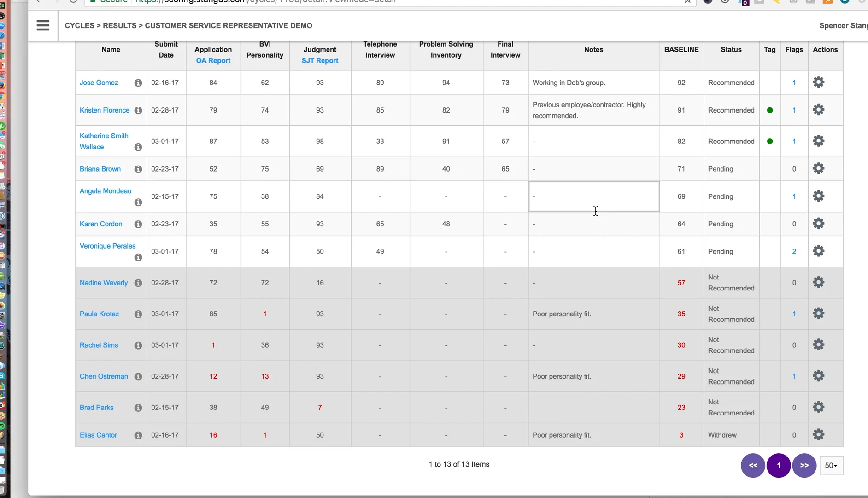Viewport: 868px width, 498px height.
Task: Open the actions gear for Kristen Florence
Action: coord(818,110)
